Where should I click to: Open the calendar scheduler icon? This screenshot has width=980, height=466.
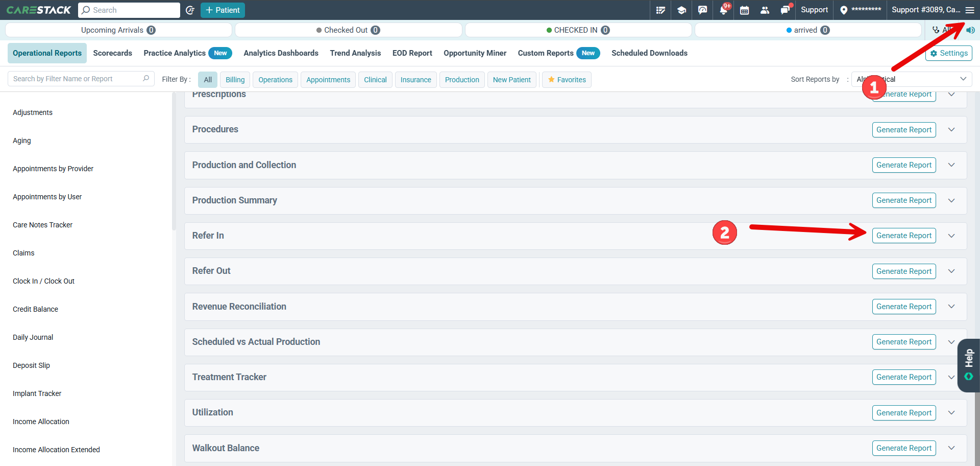point(744,10)
